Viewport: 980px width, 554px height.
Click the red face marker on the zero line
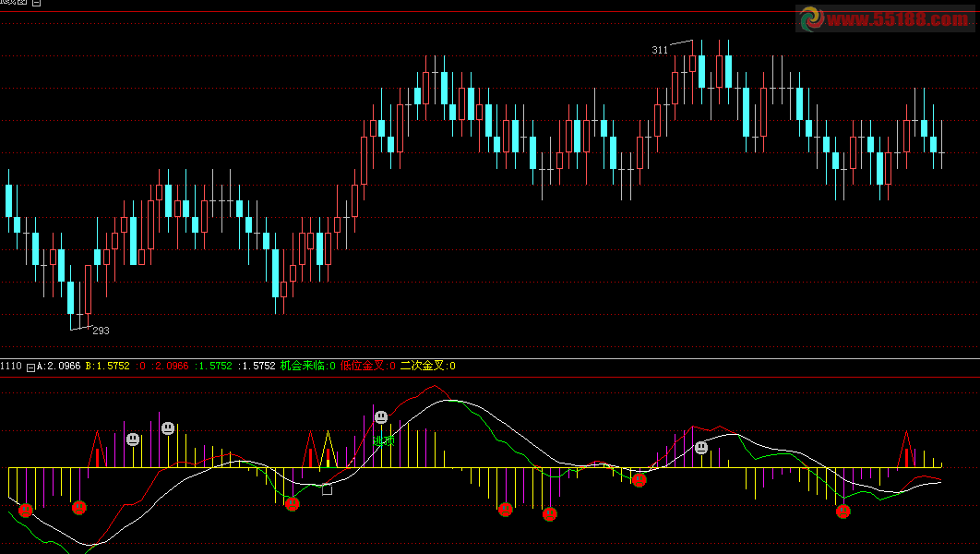coord(639,479)
